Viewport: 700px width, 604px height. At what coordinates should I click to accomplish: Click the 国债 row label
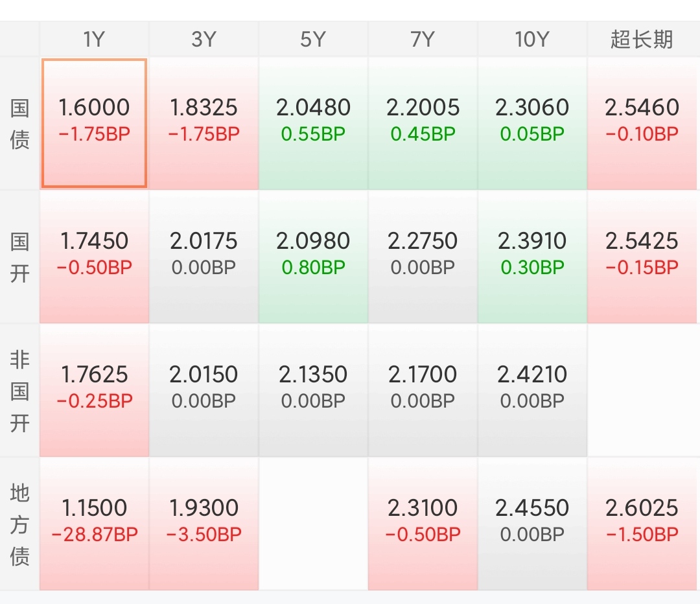point(19,124)
